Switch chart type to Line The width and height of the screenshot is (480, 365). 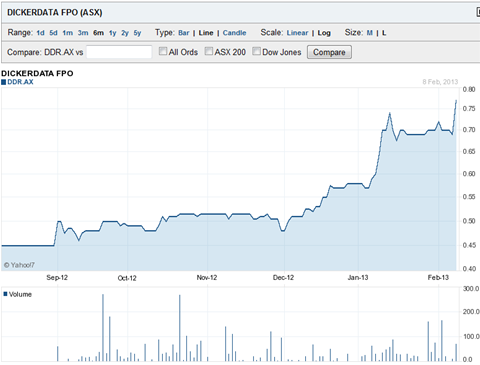click(206, 33)
